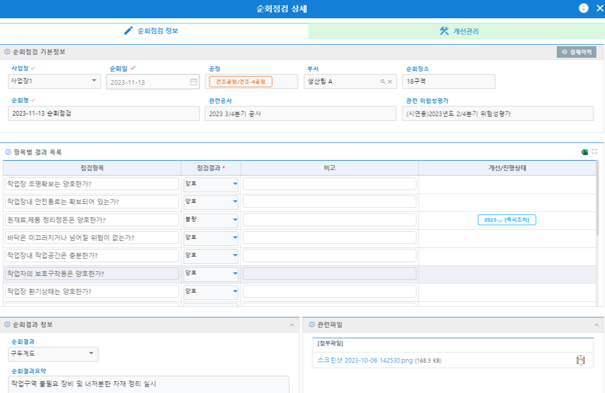This screenshot has height=393, width=605.
Task: Search department with magnifier icon
Action: click(383, 82)
